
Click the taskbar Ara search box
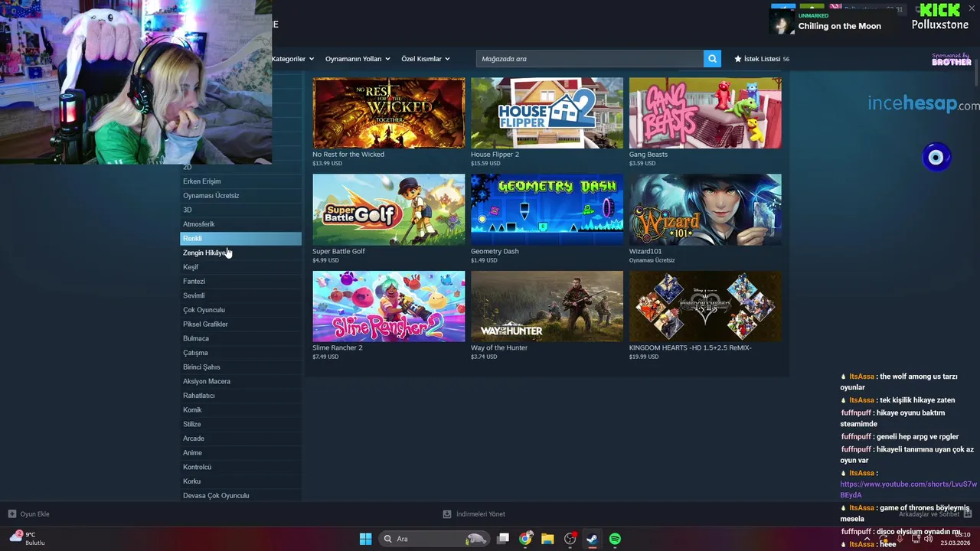pyautogui.click(x=433, y=539)
